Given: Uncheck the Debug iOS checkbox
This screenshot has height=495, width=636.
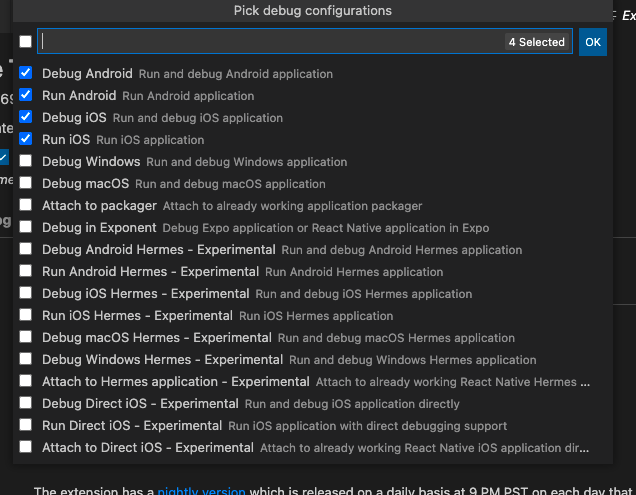Looking at the screenshot, I should [26, 116].
